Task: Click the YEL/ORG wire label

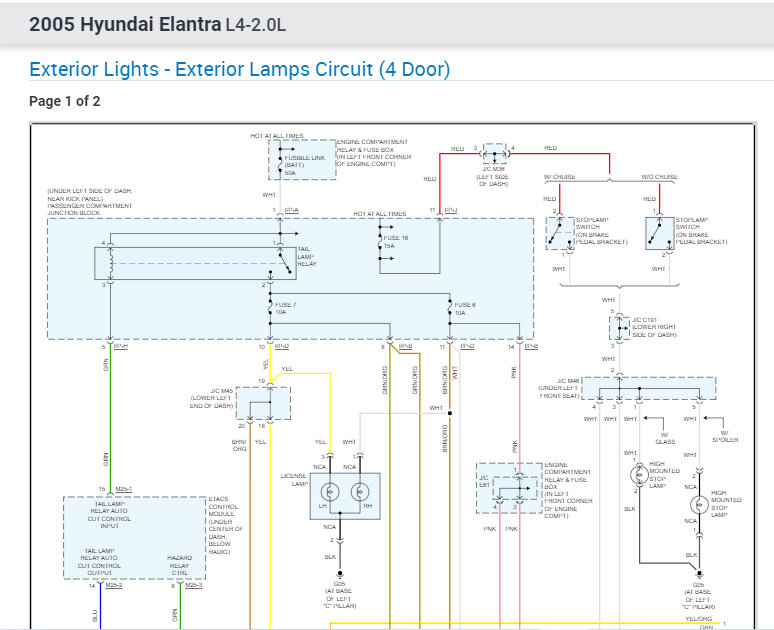Action: 698,619
